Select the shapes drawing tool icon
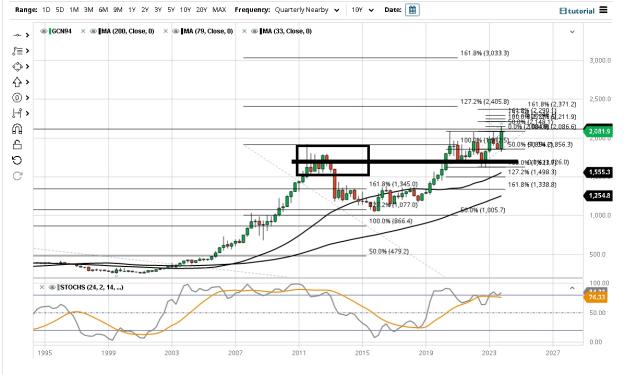 point(17,67)
